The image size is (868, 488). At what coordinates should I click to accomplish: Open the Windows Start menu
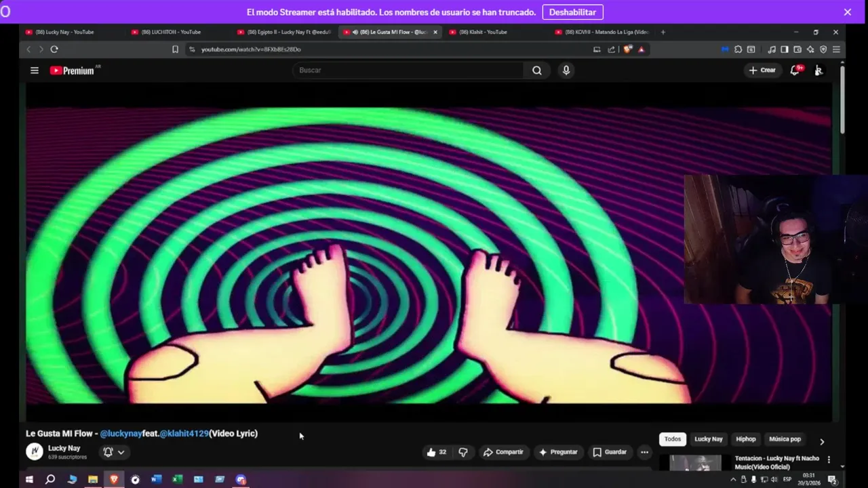29,479
